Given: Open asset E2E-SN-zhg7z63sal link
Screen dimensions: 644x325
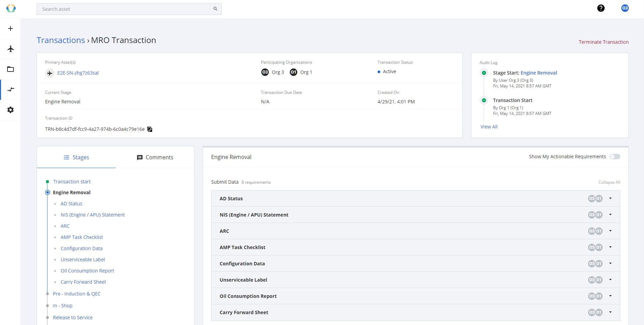Looking at the screenshot, I should tap(78, 73).
